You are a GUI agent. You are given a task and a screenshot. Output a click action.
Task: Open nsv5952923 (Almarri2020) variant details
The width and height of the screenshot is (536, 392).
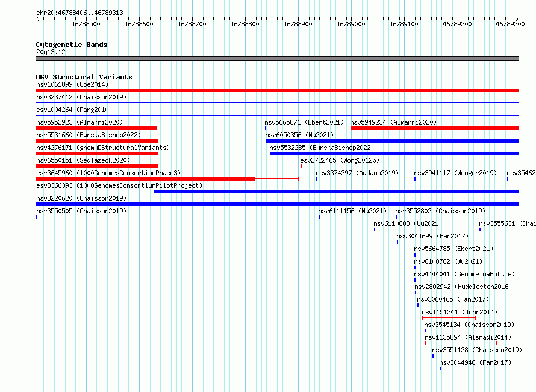click(x=79, y=122)
